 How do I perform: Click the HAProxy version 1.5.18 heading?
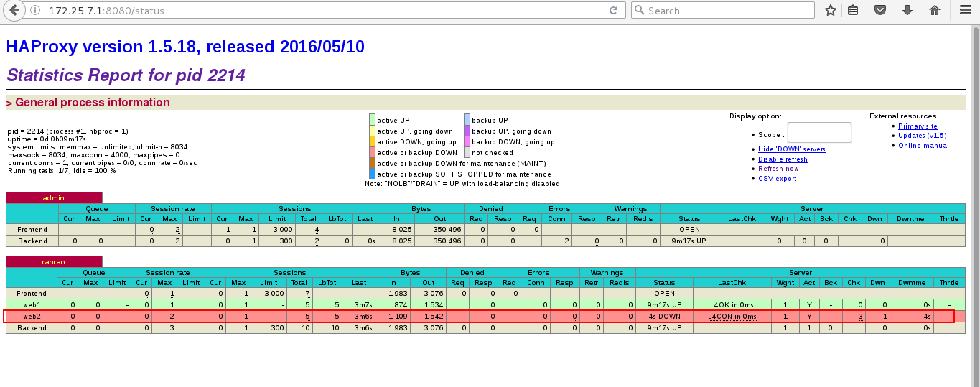(x=185, y=47)
